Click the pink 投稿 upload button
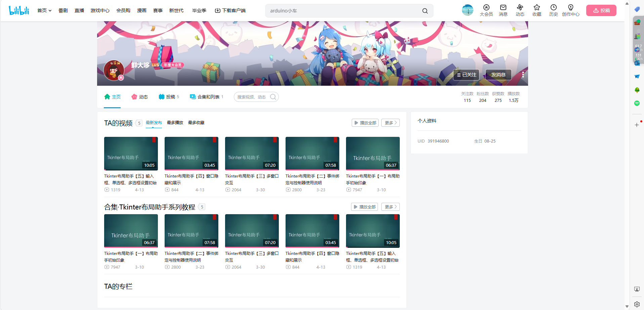This screenshot has height=310, width=644. point(601,10)
